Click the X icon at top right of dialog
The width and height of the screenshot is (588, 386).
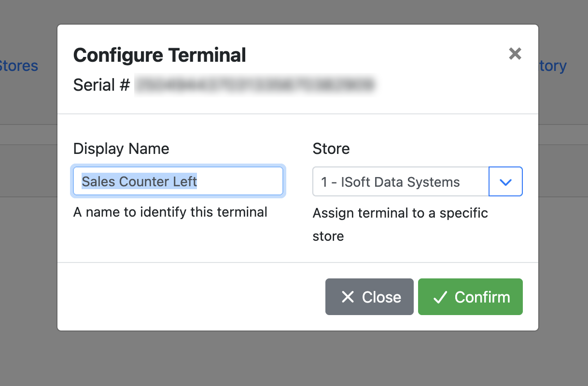(x=515, y=54)
